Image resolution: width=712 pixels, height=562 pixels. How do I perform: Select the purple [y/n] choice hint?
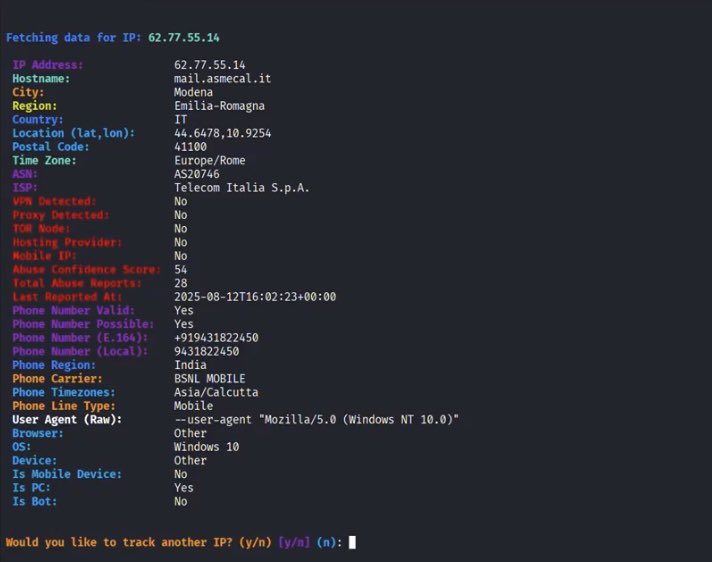point(294,542)
